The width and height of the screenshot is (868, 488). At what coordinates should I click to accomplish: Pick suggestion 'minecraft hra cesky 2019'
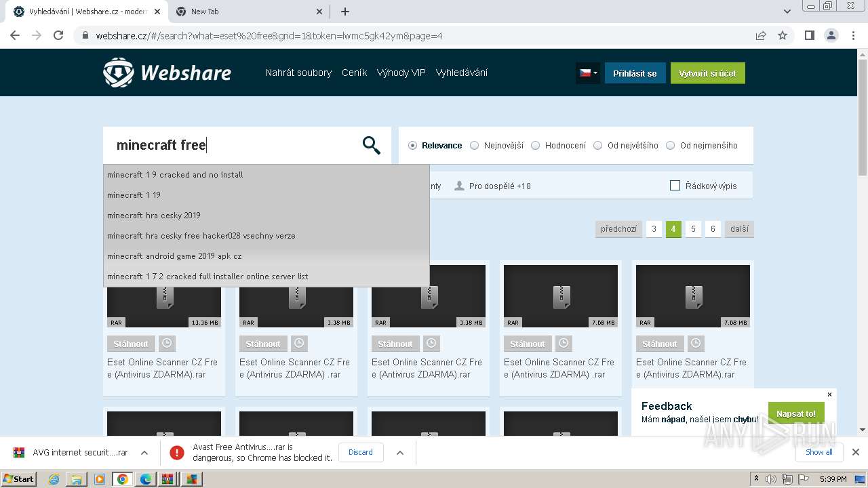(x=266, y=215)
